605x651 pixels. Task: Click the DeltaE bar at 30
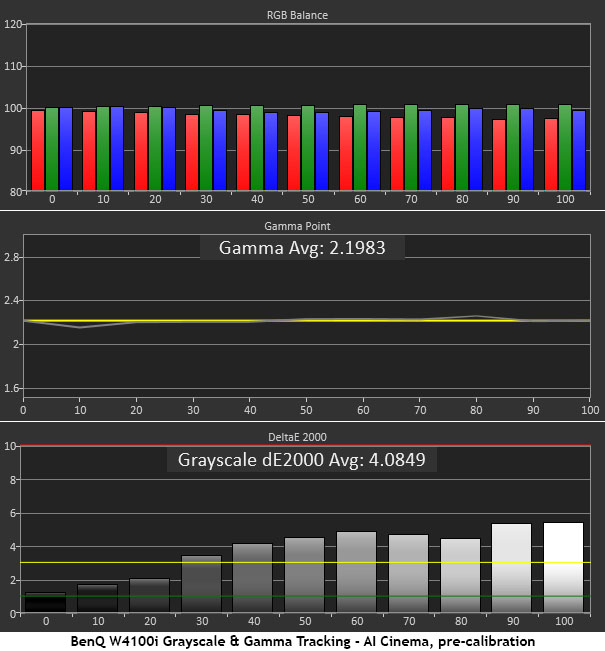[x=200, y=584]
